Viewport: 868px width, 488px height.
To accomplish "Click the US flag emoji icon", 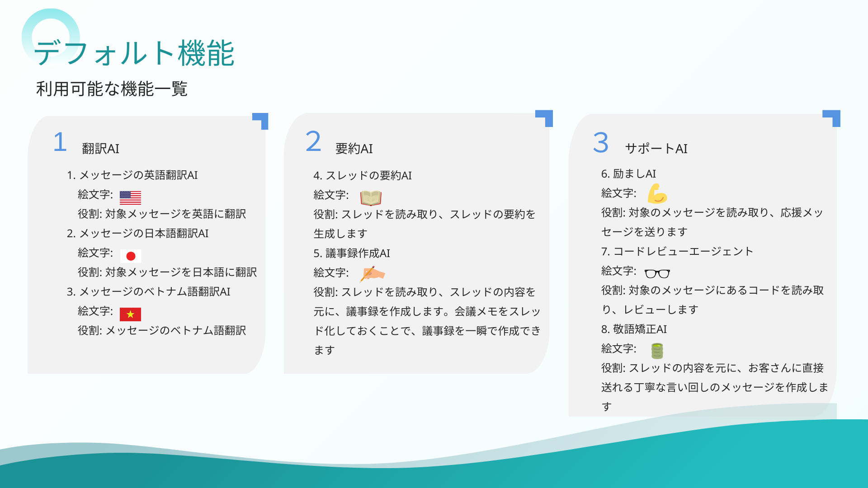I will pyautogui.click(x=130, y=197).
